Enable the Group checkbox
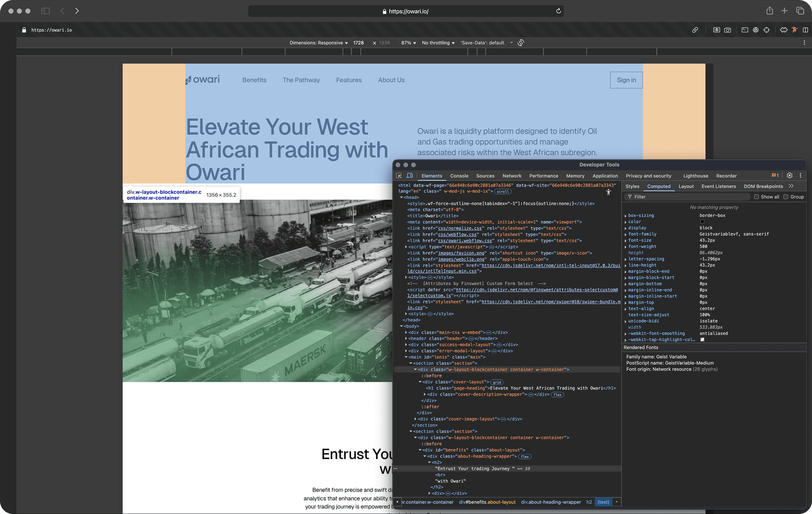 [x=786, y=197]
